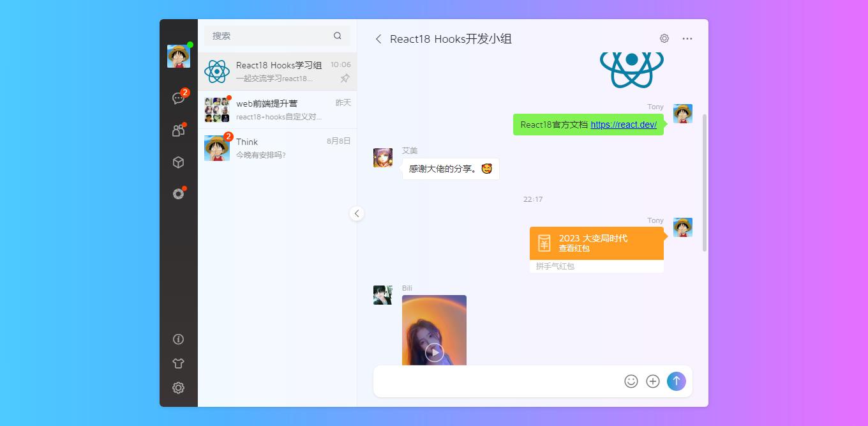Select the web前端提升营 conversation
This screenshot has height=426, width=868.
(x=278, y=109)
